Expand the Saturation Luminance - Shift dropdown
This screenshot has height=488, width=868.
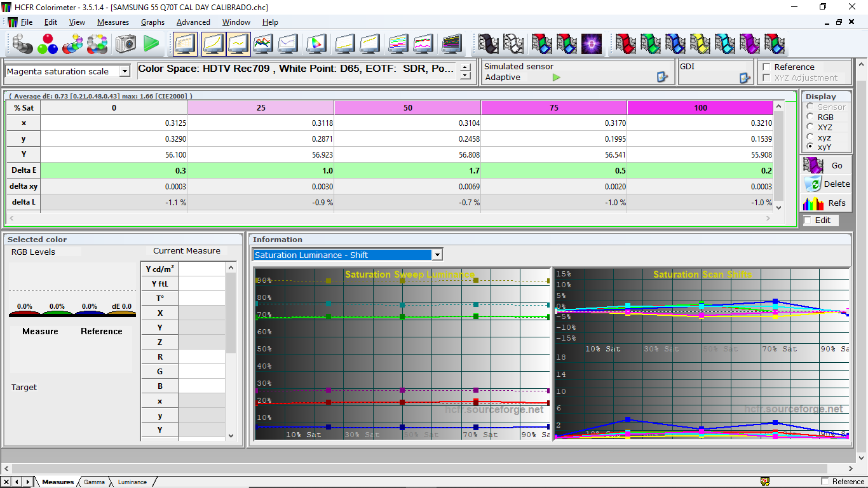pos(437,255)
